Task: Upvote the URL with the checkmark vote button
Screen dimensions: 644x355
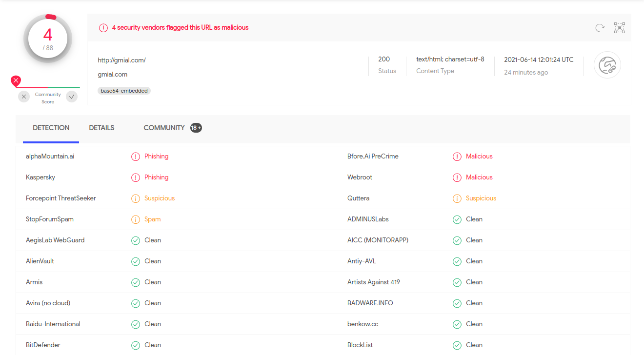Action: 72,97
